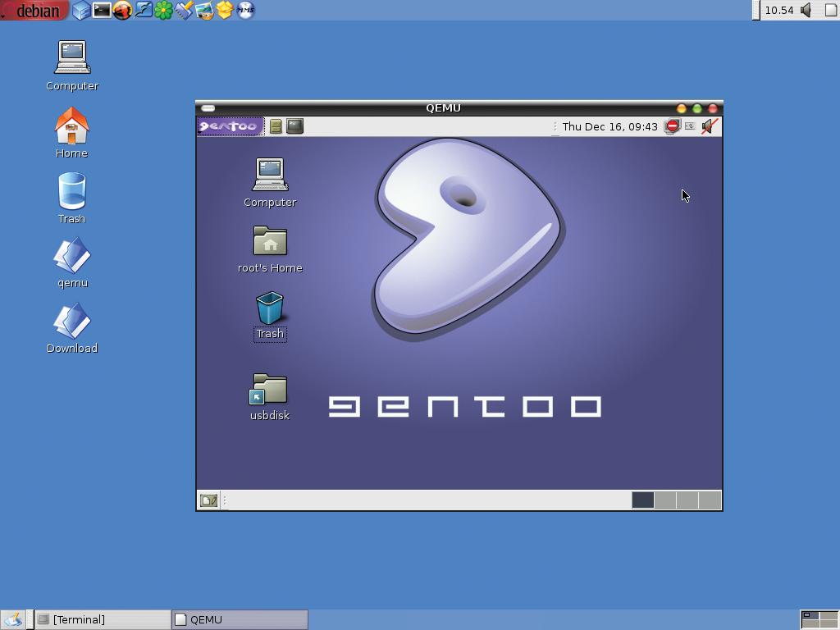Click the 10.54 clock on the Debian panel
The image size is (840, 630).
pyautogui.click(x=779, y=10)
